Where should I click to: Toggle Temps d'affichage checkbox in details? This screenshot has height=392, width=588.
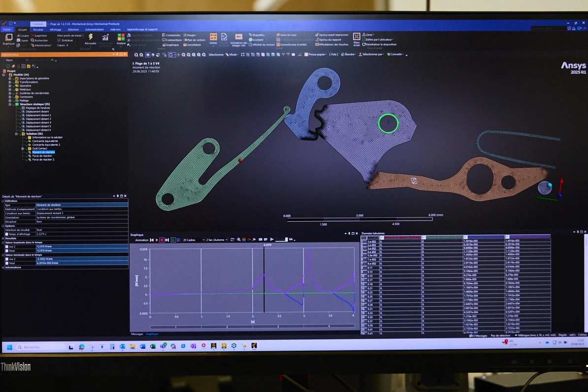(6, 234)
